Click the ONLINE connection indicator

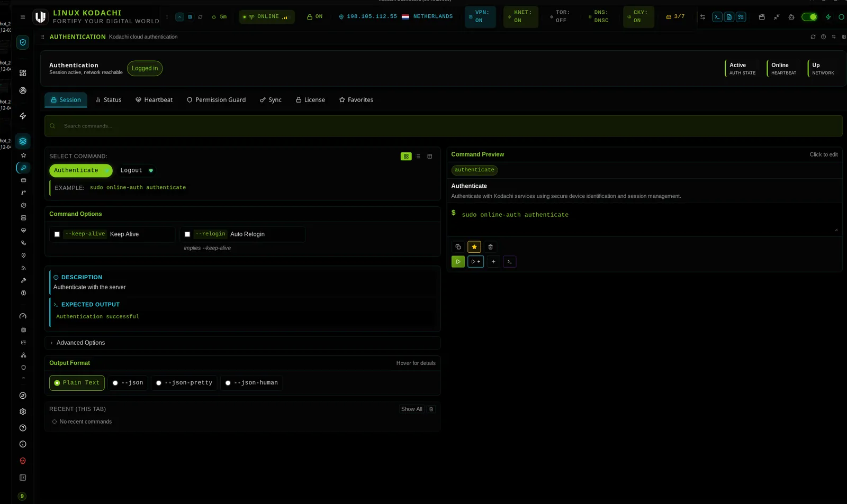(x=267, y=17)
